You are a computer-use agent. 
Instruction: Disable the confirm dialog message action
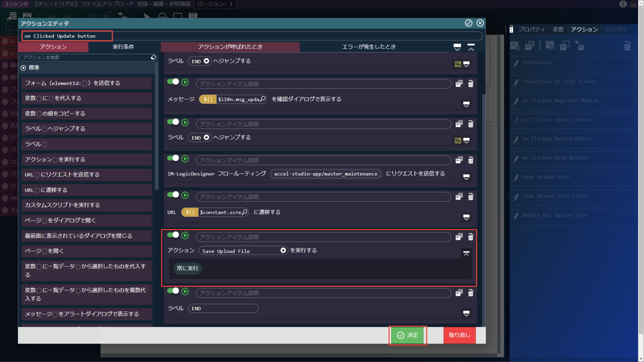(x=173, y=81)
